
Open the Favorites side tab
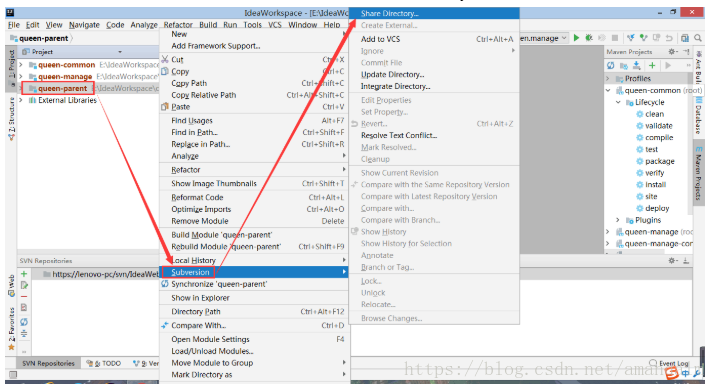coord(11,328)
